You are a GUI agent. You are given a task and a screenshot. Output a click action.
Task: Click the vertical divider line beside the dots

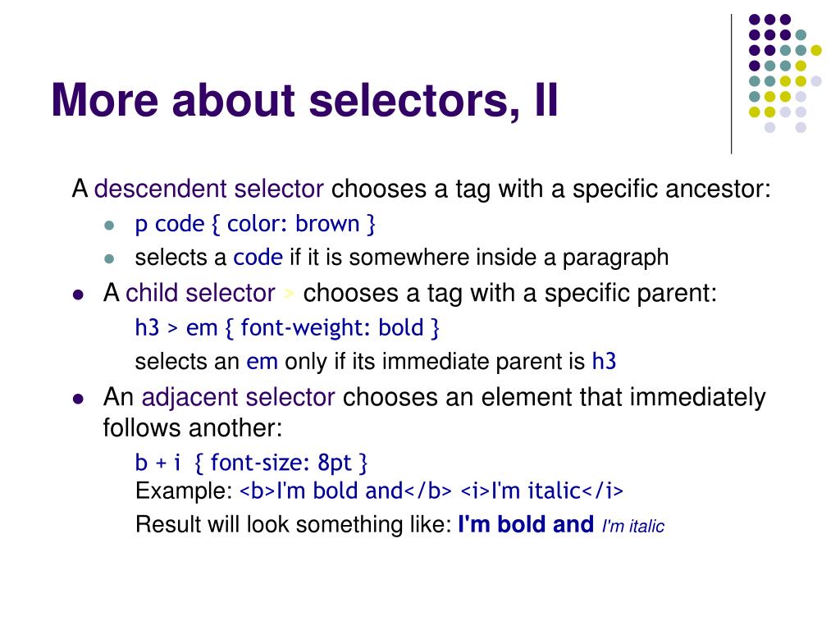731,84
